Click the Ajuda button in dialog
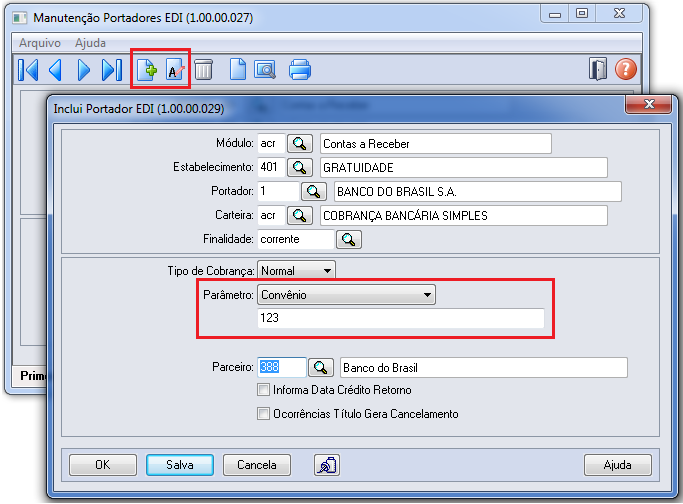The width and height of the screenshot is (683, 504). pos(618,465)
